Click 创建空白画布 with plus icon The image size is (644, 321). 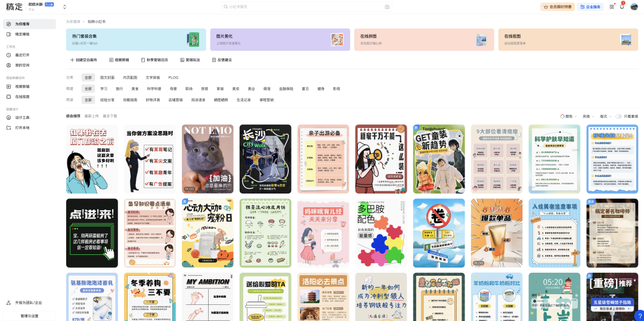click(84, 60)
